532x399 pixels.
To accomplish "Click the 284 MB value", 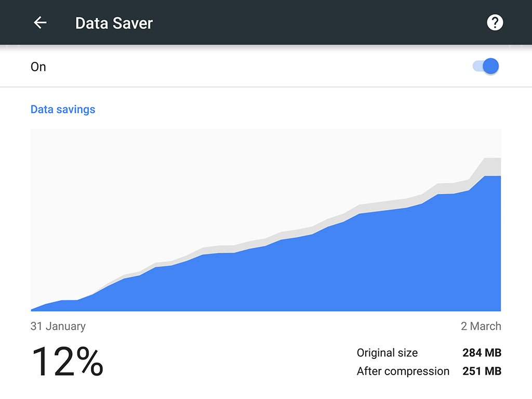I will click(482, 353).
